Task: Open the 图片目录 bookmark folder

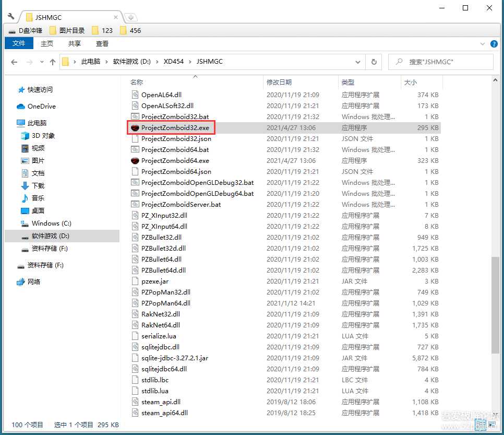Action: [x=68, y=30]
